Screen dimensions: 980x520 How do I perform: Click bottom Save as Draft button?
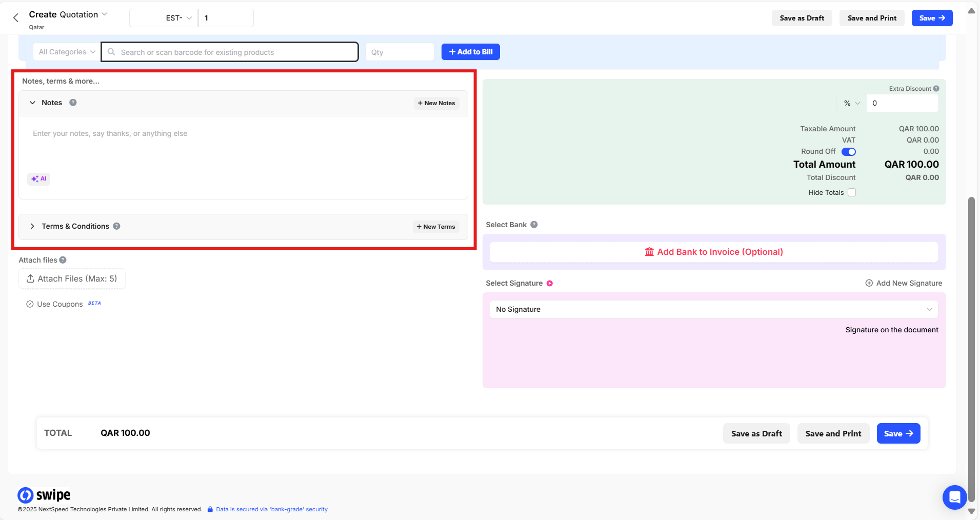point(756,433)
